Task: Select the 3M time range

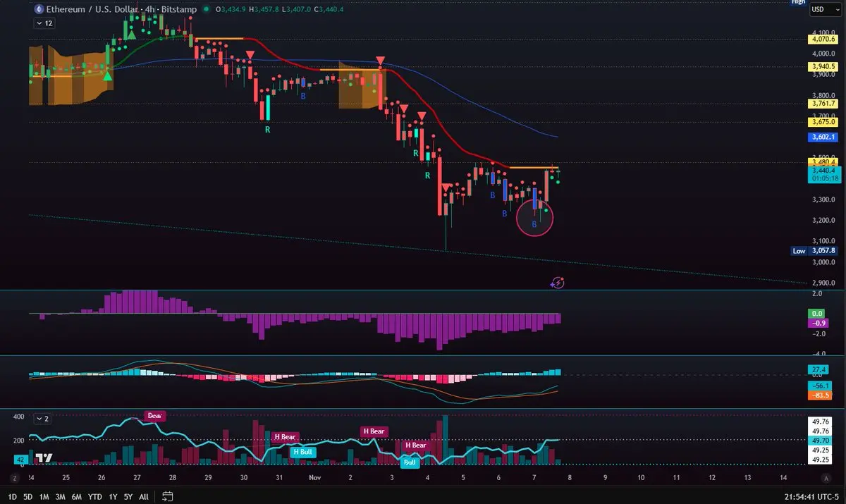Action: [61, 496]
